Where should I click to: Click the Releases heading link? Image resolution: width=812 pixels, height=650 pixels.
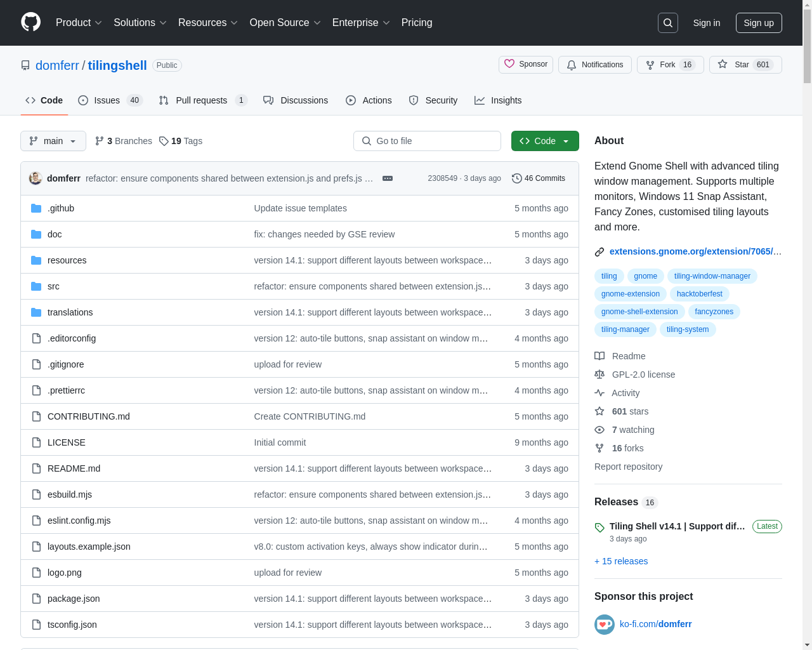[616, 502]
